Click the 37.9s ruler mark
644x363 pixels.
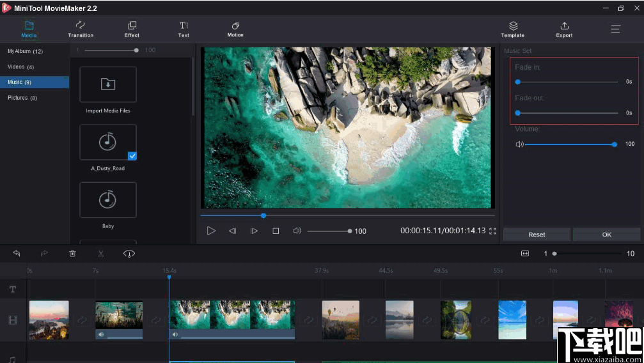point(322,270)
